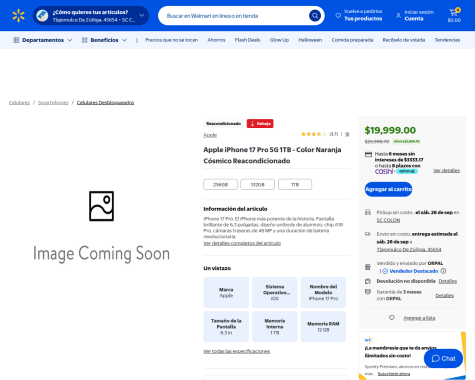Open the Glow Up menu item

click(x=279, y=40)
